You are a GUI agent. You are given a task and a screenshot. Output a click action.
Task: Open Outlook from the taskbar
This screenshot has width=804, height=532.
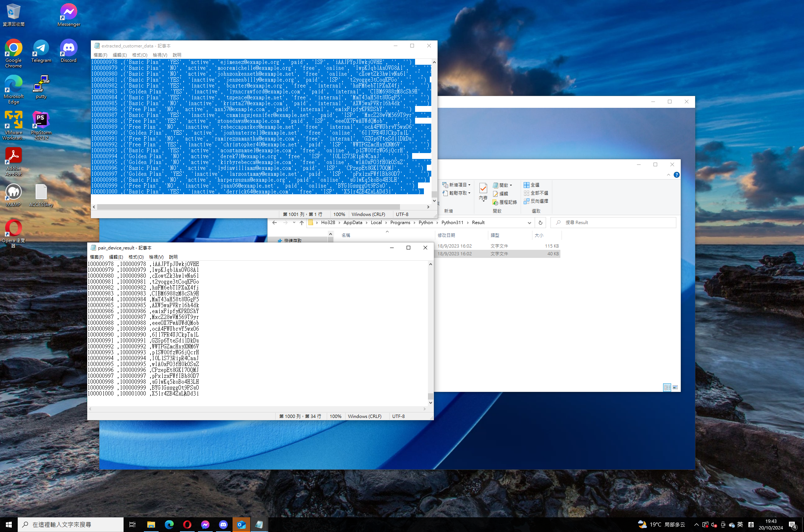pos(241,525)
